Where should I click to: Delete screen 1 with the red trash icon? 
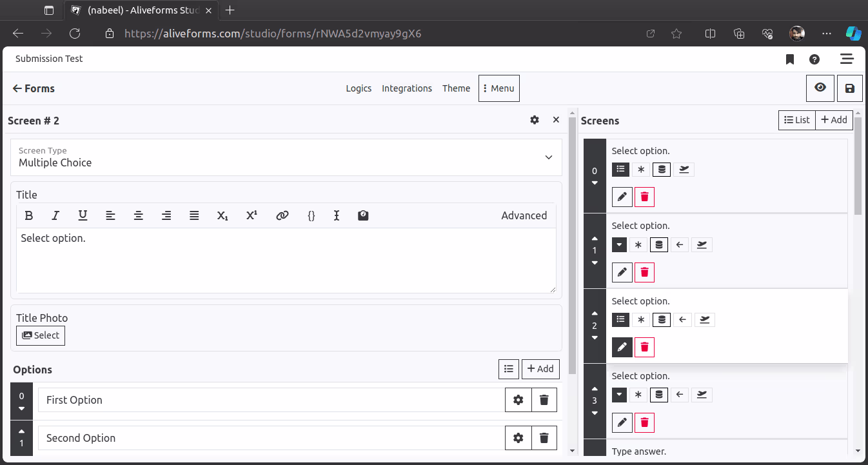[x=644, y=272]
